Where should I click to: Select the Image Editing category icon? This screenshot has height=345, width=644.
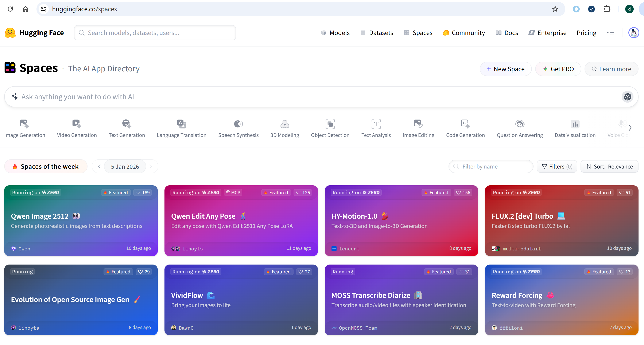418,124
